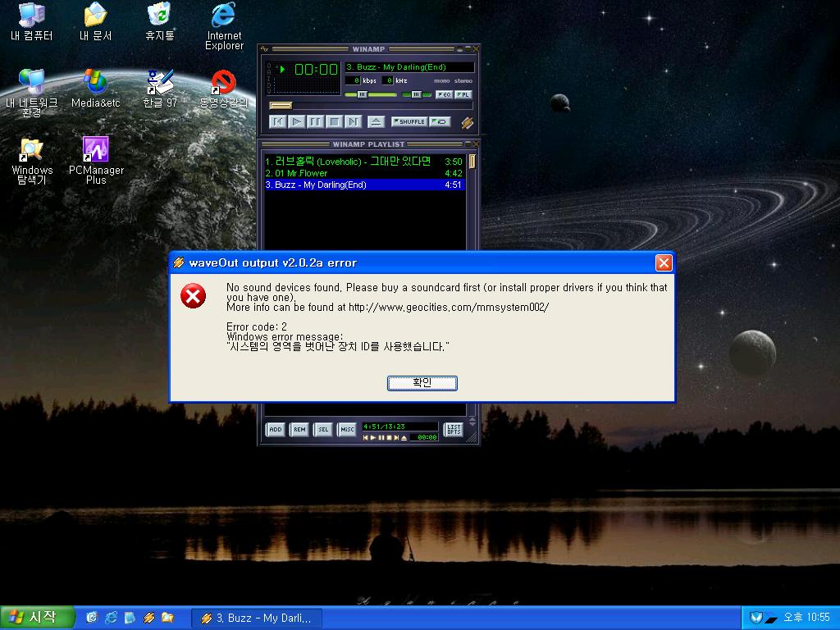
Task: Open the LIST OPTS menu in playlist
Action: coord(453,430)
